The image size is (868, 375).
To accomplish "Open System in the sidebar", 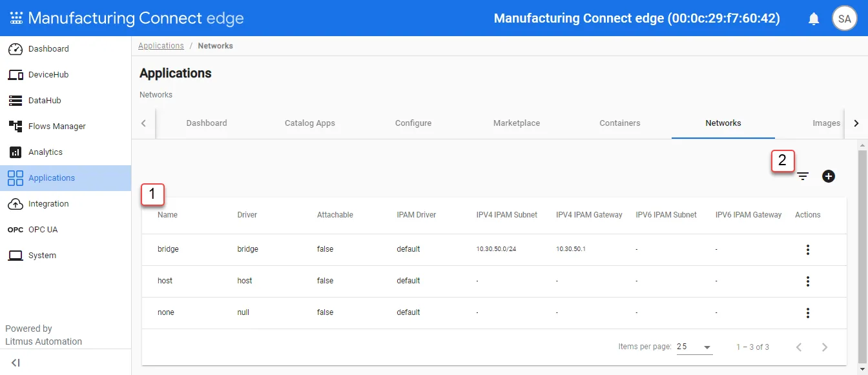I will coord(66,256).
